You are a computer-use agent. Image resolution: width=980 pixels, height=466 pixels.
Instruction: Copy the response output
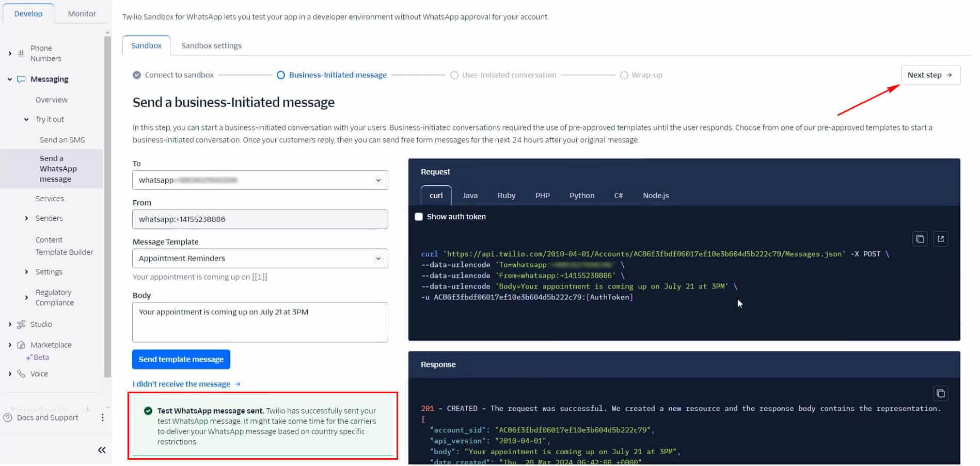coord(940,393)
